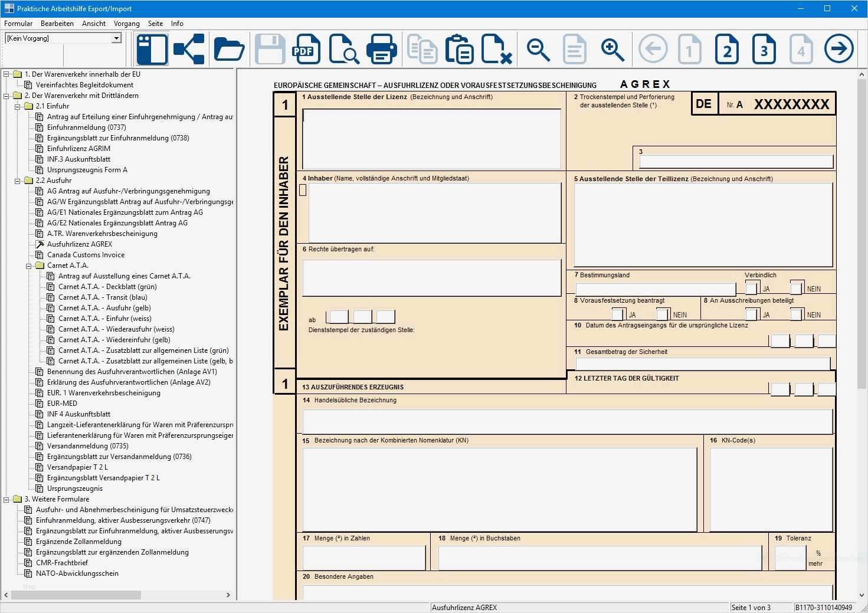Check NEIN for Vorausfestsetzung beantragt

[x=663, y=314]
